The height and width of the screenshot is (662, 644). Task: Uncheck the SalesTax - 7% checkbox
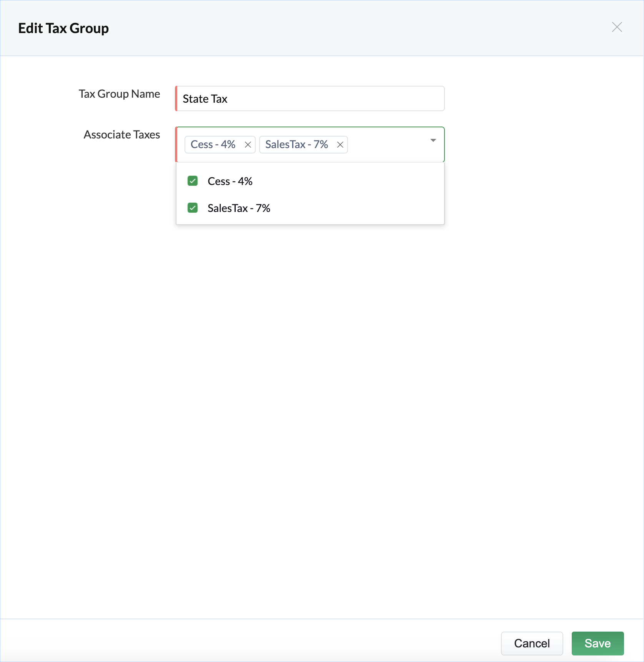(193, 208)
